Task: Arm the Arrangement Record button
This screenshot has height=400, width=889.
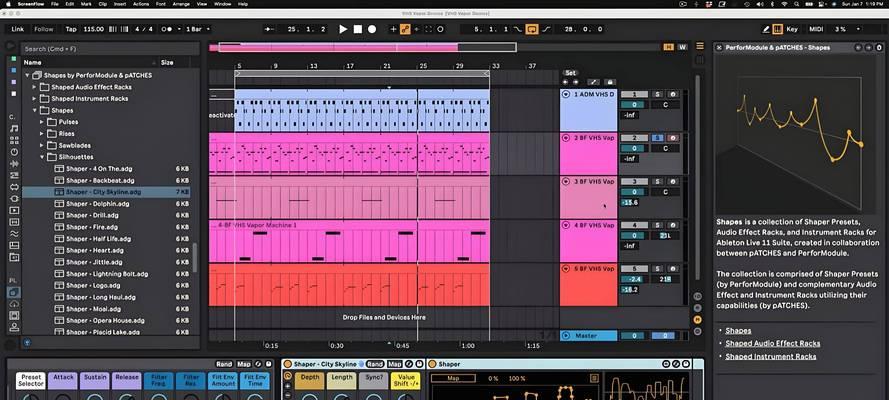Action: [x=372, y=29]
